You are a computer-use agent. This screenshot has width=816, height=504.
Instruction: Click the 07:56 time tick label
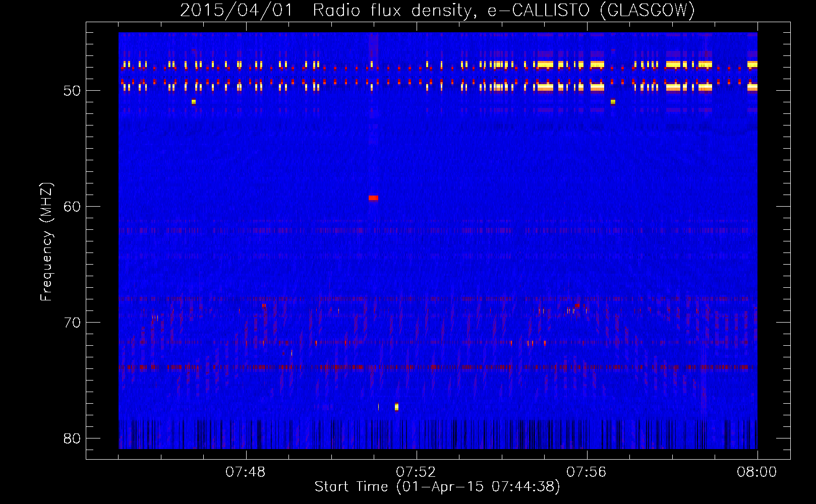(587, 472)
